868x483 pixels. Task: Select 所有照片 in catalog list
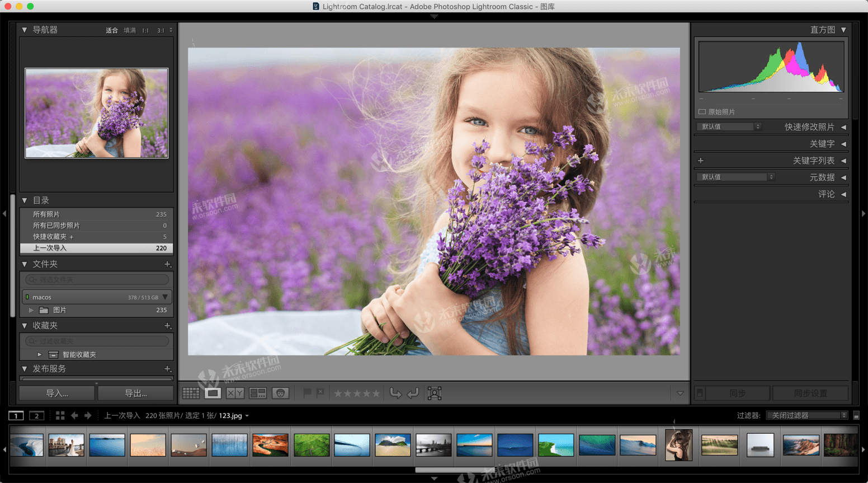46,214
